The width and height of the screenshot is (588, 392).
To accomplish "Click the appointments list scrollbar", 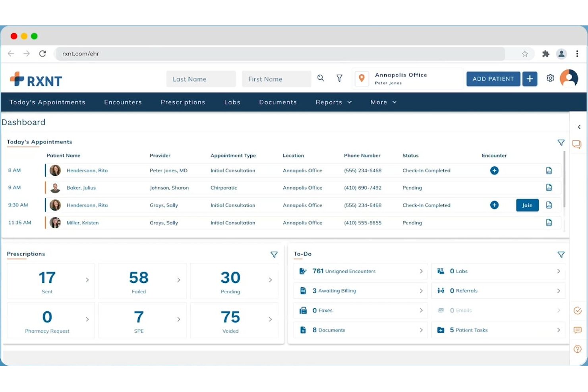I will tap(564, 179).
